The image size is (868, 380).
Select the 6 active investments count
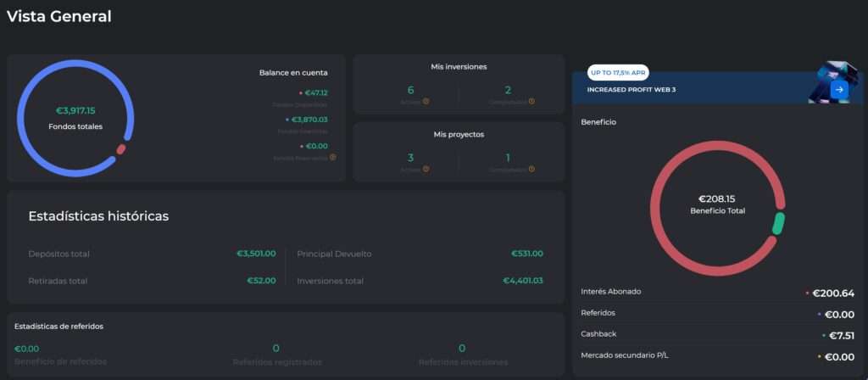(x=410, y=90)
